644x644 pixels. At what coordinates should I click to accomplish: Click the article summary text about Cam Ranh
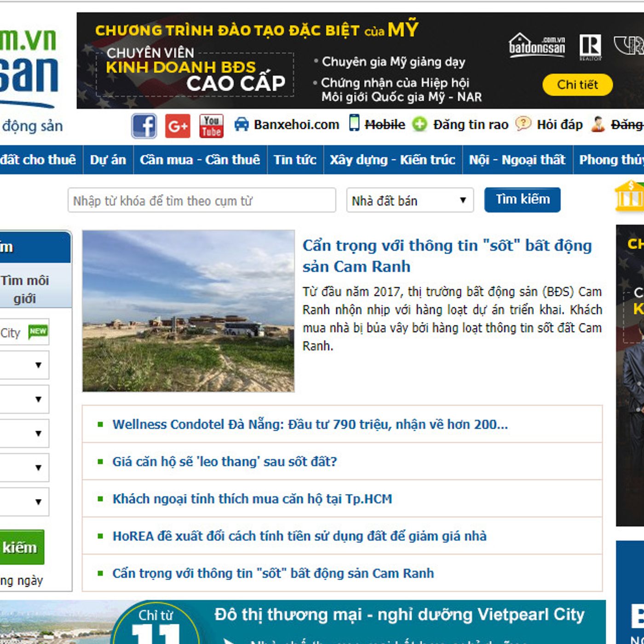click(452, 319)
